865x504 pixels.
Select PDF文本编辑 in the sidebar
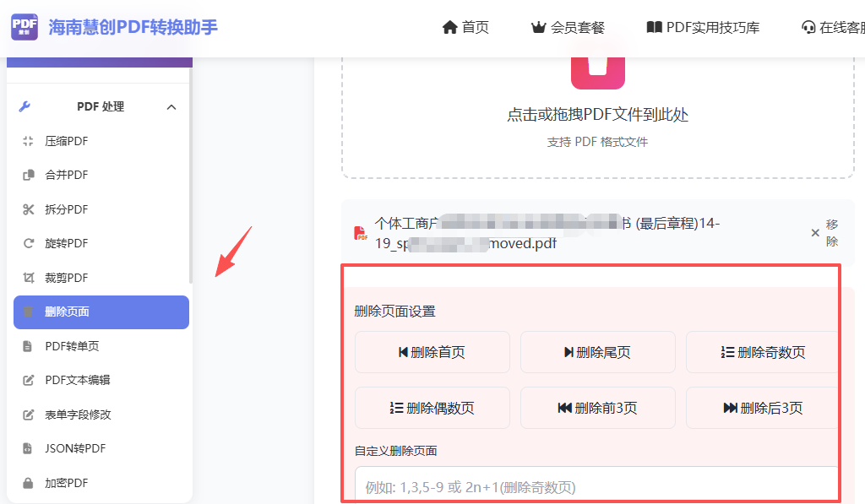point(101,381)
